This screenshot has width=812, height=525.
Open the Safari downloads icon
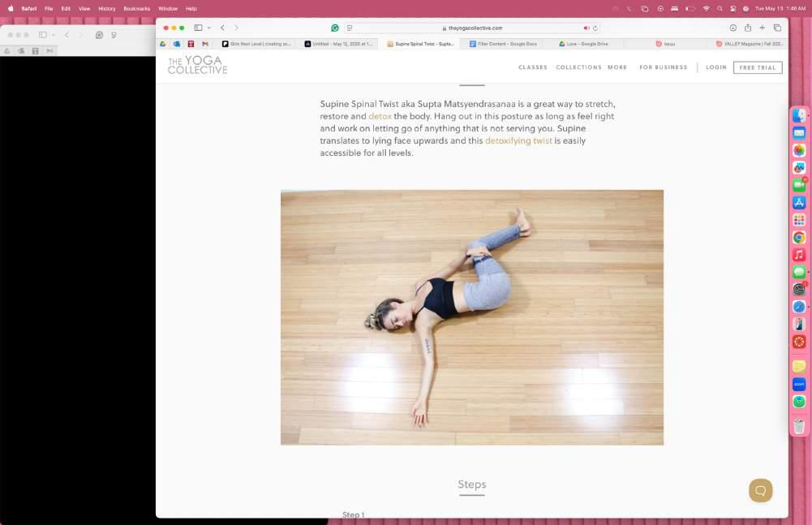point(733,28)
